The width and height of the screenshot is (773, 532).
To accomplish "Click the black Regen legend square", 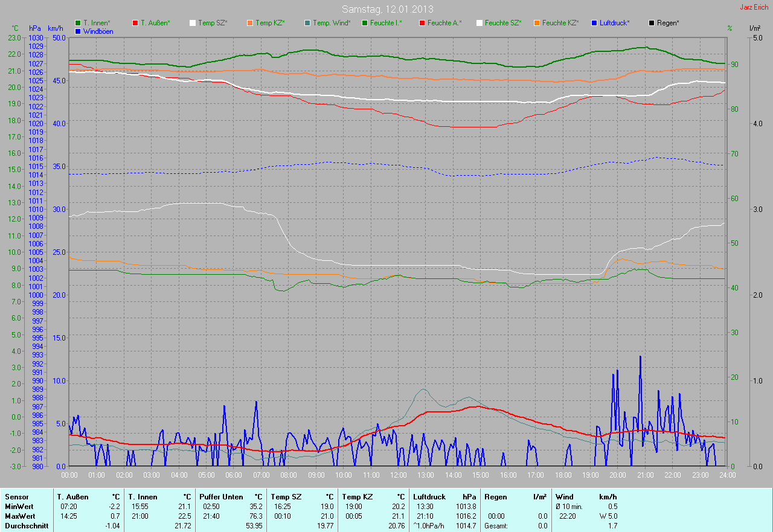I will 652,23.
